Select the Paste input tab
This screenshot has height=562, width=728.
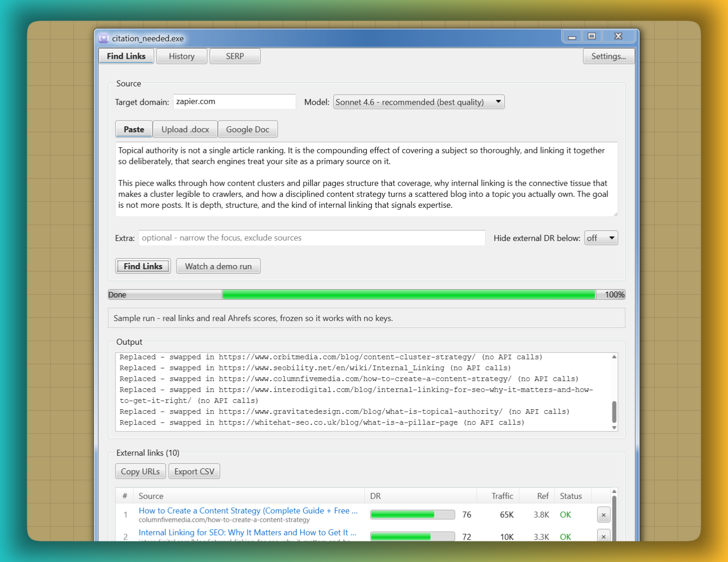click(134, 129)
